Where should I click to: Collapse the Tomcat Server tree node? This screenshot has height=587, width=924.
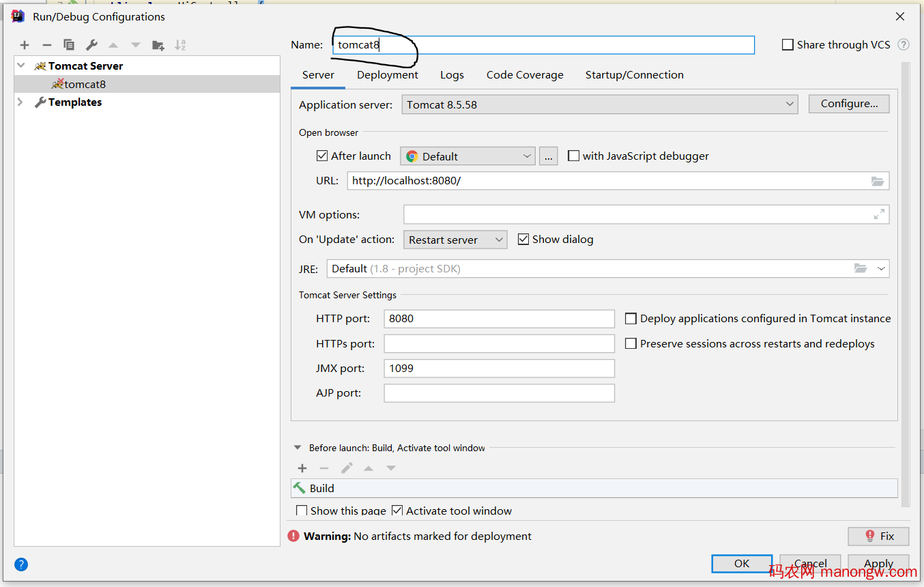click(x=21, y=66)
